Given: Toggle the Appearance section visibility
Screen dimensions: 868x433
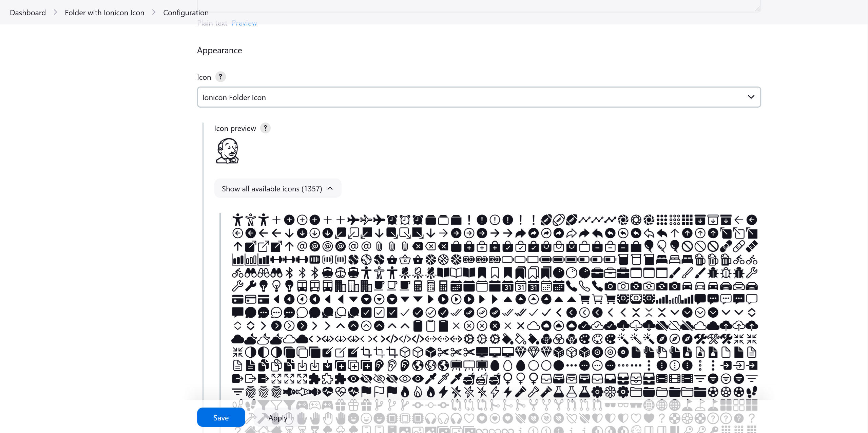Looking at the screenshot, I should (x=219, y=50).
